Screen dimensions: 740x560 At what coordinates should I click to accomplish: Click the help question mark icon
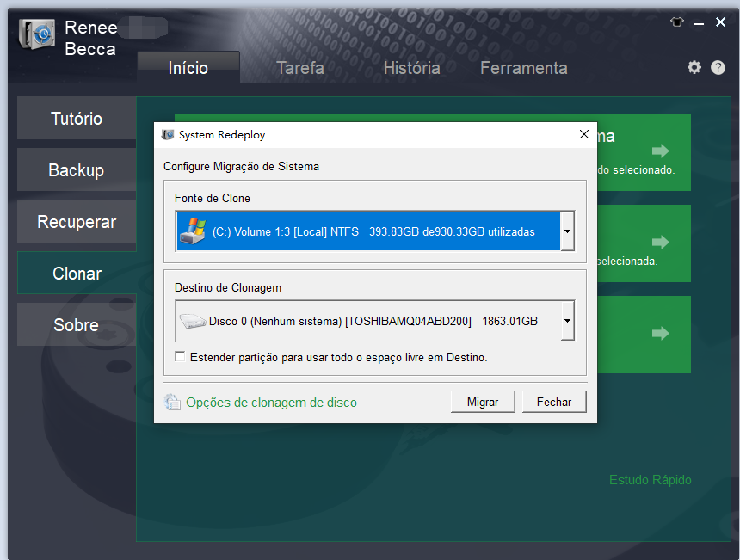tap(718, 68)
